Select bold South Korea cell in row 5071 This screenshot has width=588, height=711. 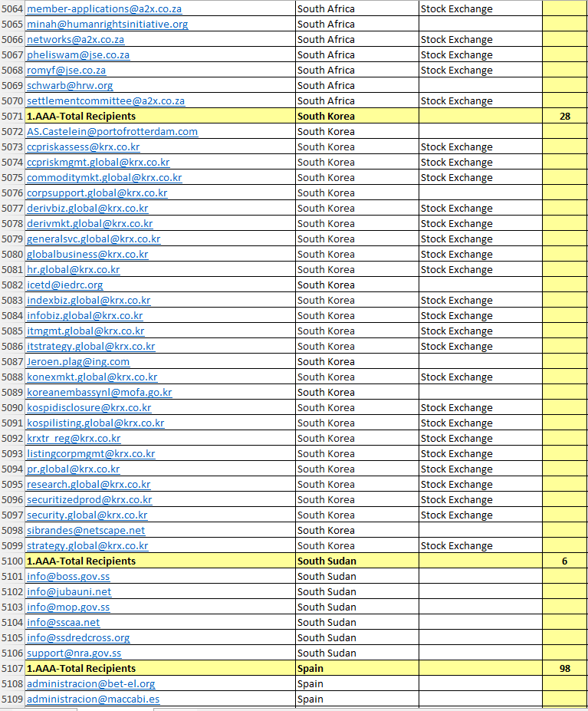pos(357,117)
